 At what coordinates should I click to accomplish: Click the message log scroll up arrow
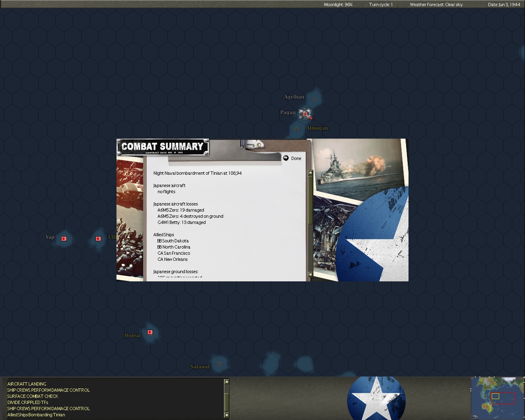pyautogui.click(x=226, y=382)
